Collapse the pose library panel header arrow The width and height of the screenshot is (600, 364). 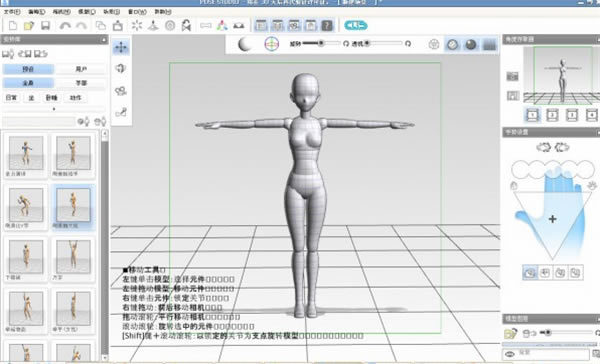click(x=104, y=39)
